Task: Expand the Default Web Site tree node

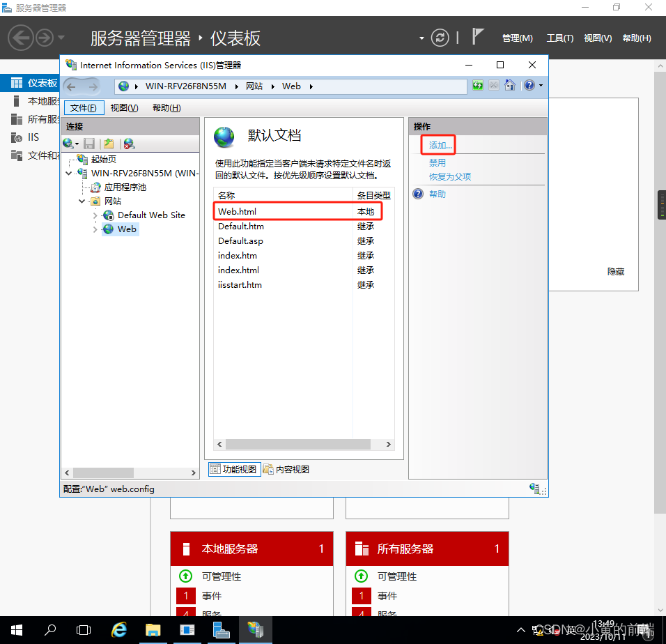Action: click(x=95, y=215)
